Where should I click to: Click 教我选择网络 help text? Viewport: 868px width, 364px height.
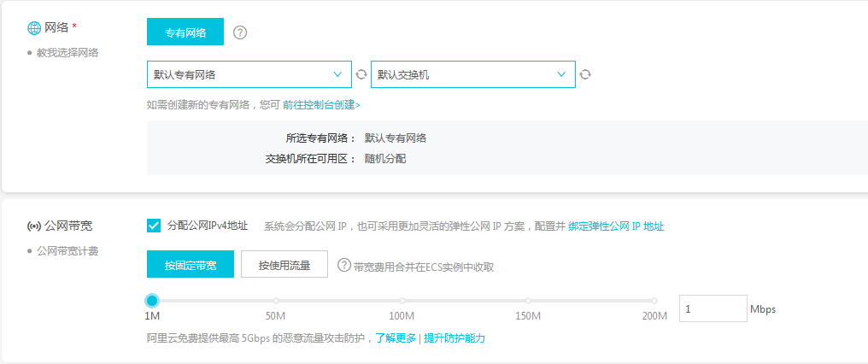click(67, 53)
